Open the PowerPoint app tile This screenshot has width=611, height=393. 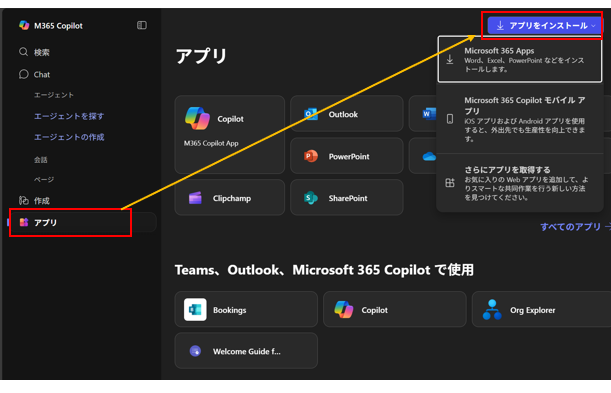[x=346, y=156]
